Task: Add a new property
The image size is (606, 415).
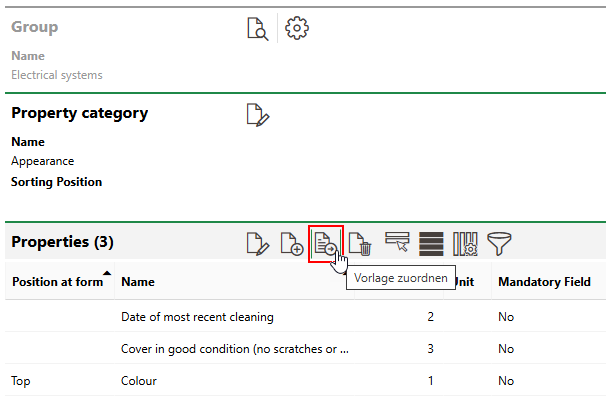Action: point(291,243)
